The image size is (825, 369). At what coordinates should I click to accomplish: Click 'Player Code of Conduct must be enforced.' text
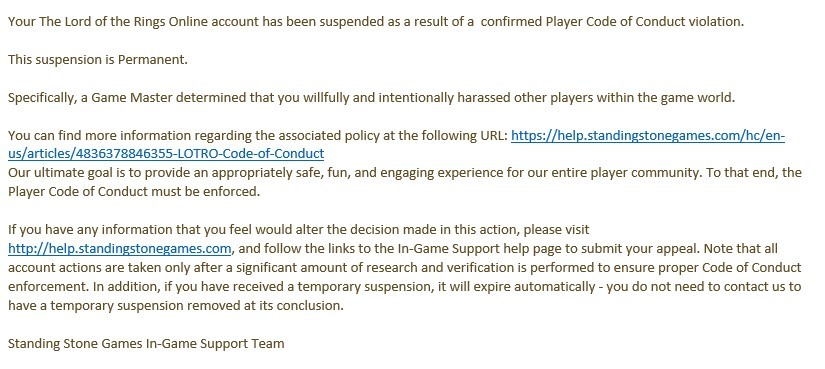coord(134,192)
